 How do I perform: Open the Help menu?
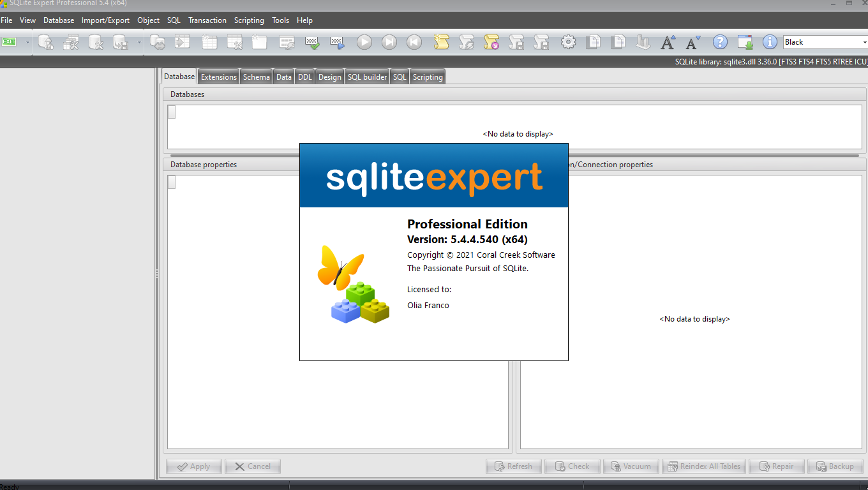pos(304,20)
